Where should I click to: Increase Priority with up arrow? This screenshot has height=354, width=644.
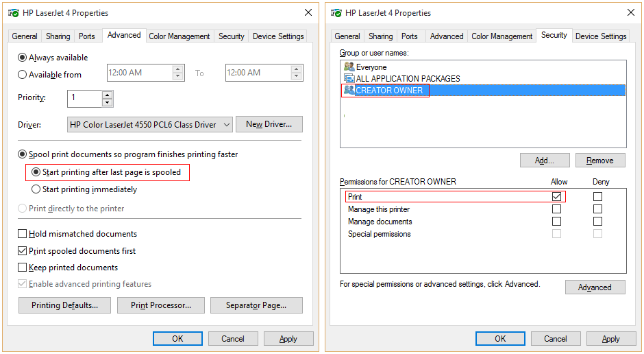107,95
